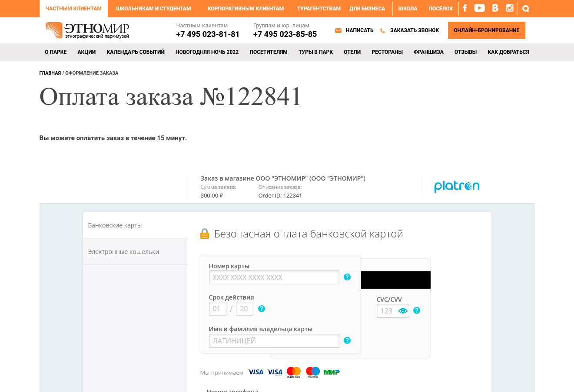Select the Турагентствам tab

(319, 9)
